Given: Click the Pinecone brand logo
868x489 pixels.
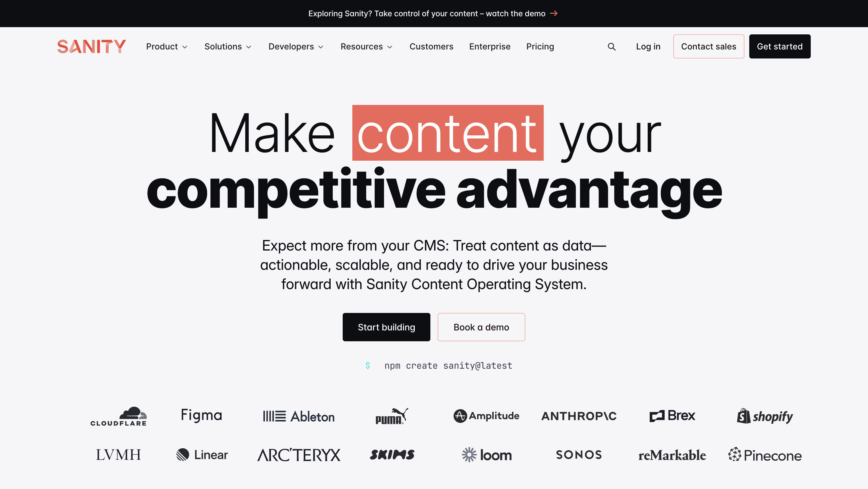Looking at the screenshot, I should (764, 454).
